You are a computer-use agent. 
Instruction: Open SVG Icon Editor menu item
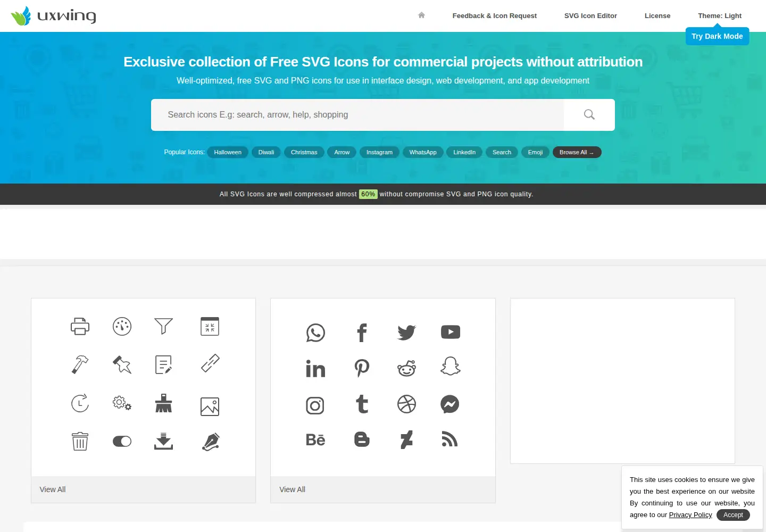pos(590,16)
